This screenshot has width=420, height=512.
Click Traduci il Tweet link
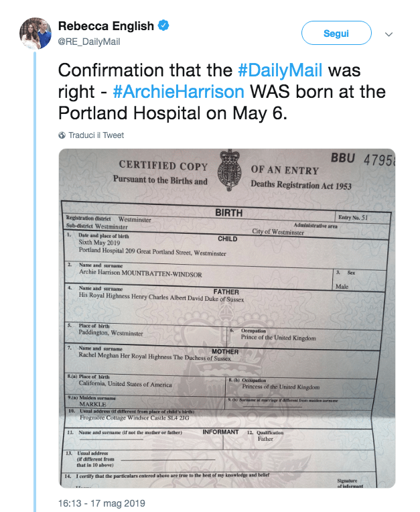click(96, 135)
